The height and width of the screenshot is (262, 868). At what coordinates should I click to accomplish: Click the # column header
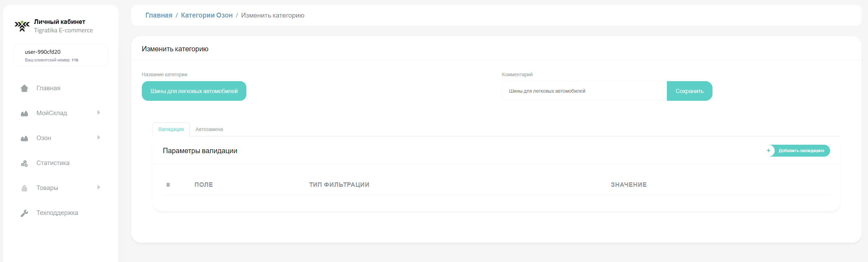point(168,185)
